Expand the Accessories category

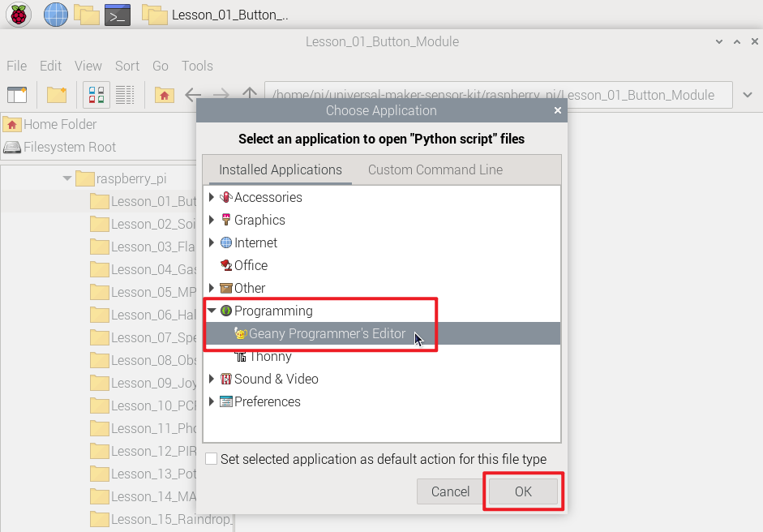(x=211, y=197)
